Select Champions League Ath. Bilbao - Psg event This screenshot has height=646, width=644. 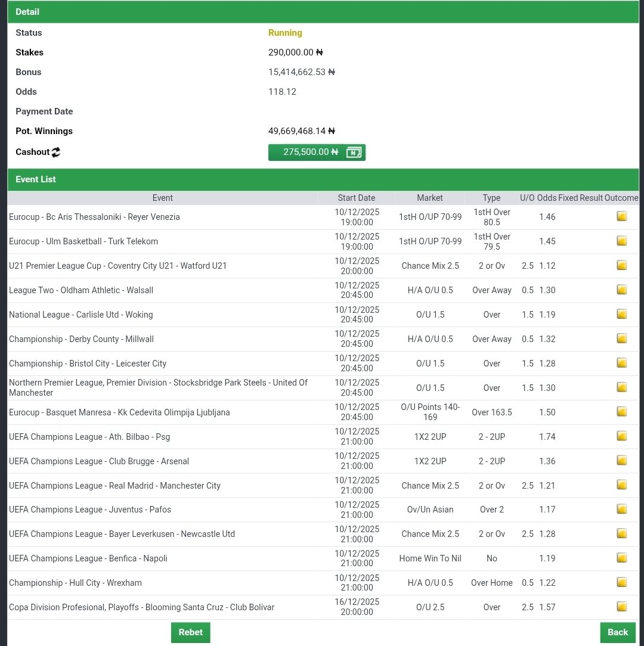[89, 437]
